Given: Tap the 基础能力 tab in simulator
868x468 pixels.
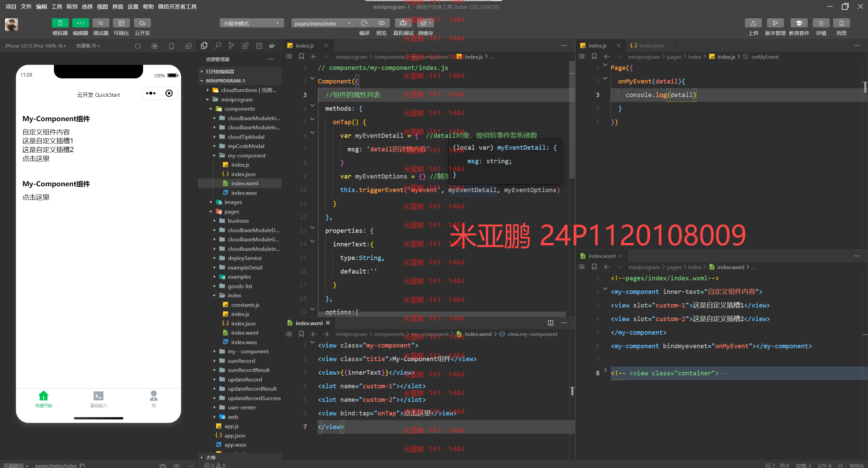Looking at the screenshot, I should (98, 399).
